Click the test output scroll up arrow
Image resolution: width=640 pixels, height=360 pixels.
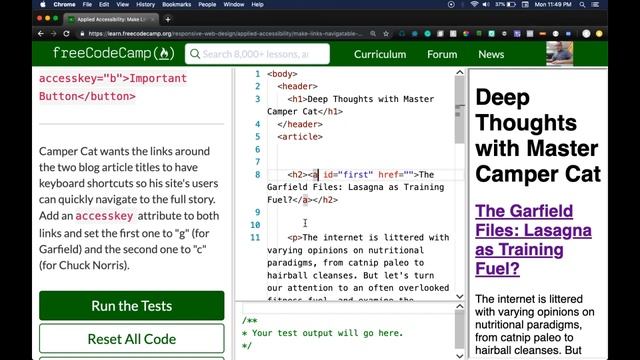(x=460, y=306)
